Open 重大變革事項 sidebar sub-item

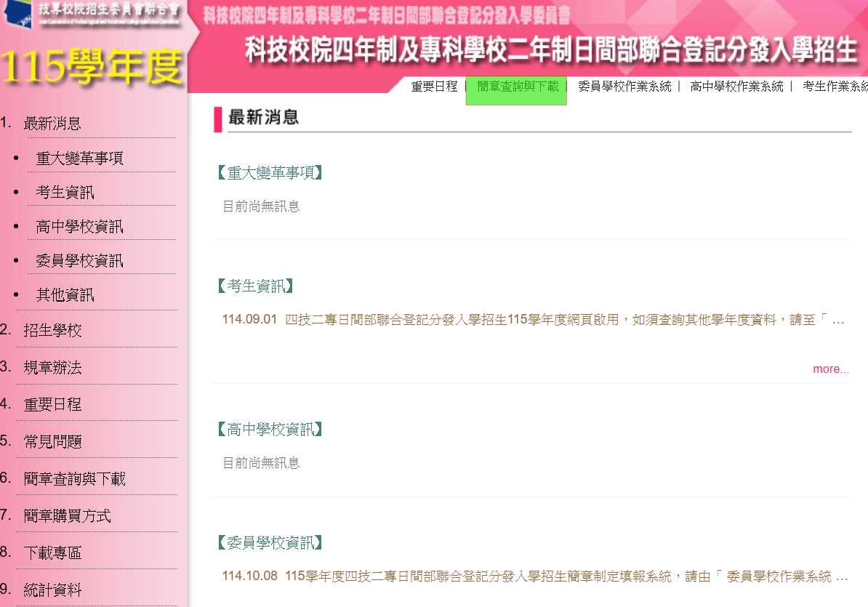pyautogui.click(x=80, y=158)
